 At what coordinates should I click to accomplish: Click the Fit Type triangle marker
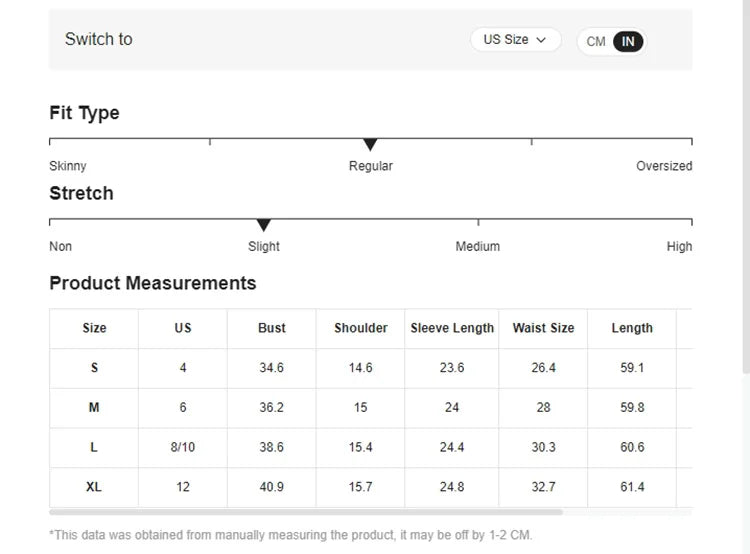(x=370, y=145)
